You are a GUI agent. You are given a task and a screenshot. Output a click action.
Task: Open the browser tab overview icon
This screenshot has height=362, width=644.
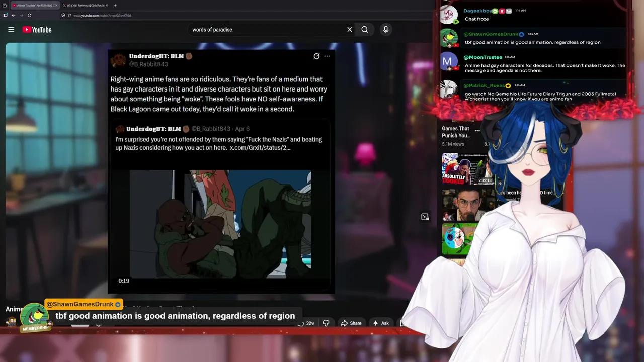[x=5, y=5]
